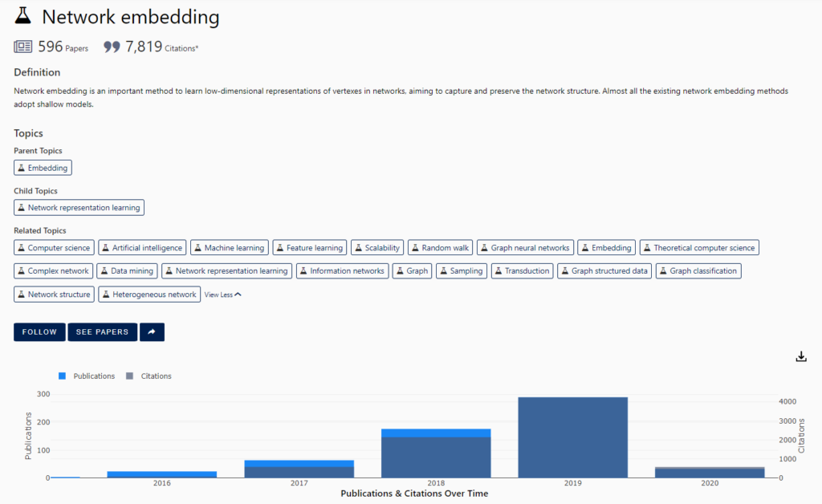Click flask icon in Heterogeneous network tag

point(106,295)
